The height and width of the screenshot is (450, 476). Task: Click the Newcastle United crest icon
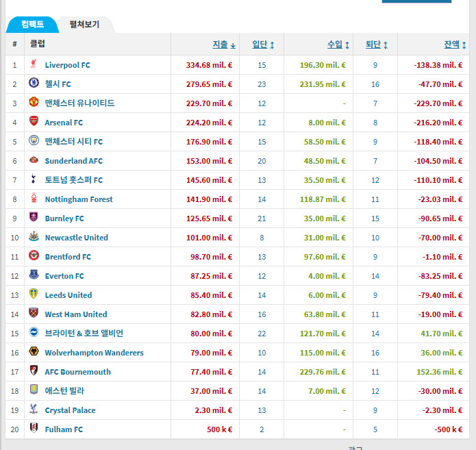(x=34, y=236)
